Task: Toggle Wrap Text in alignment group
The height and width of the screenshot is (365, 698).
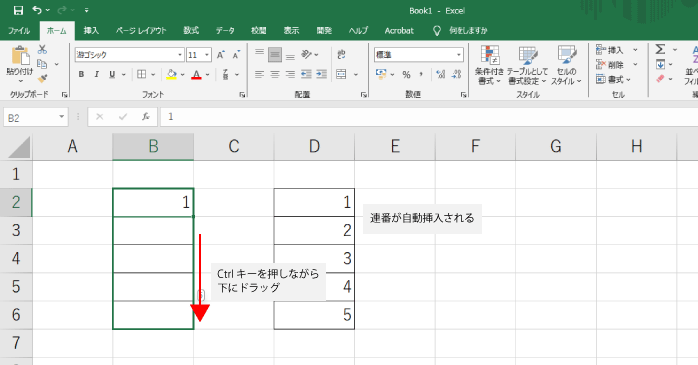Action: pyautogui.click(x=341, y=54)
